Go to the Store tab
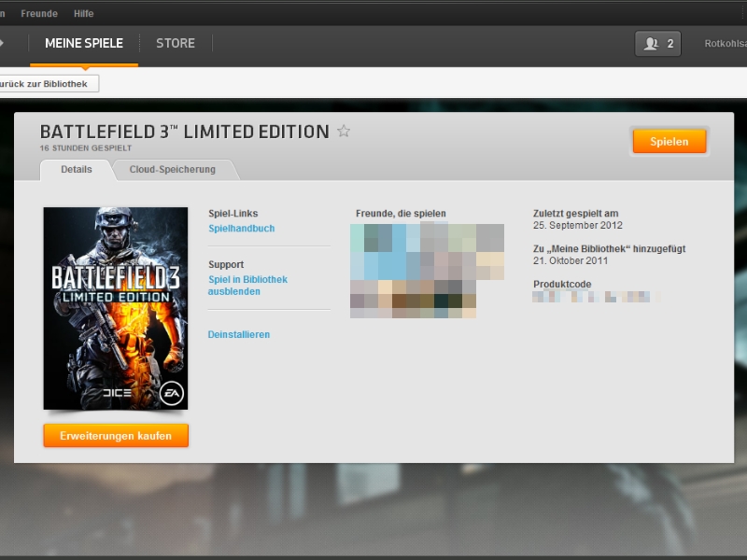The image size is (747, 560). coord(176,43)
